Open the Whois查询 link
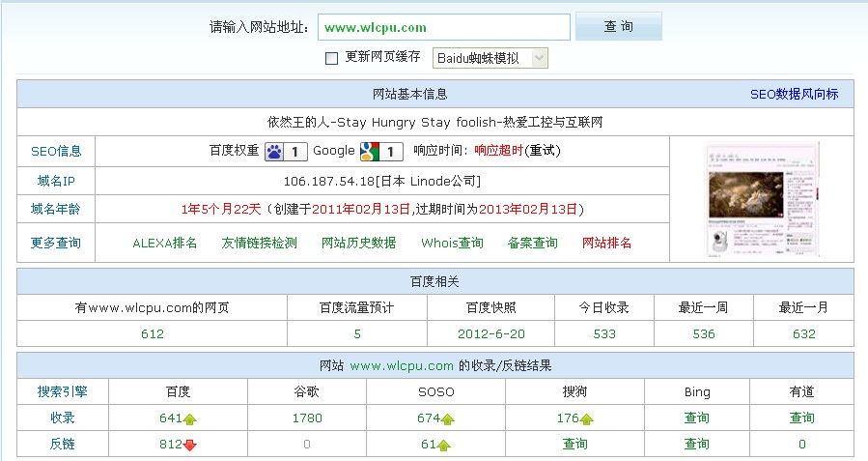Image resolution: width=868 pixels, height=461 pixels. (x=452, y=243)
